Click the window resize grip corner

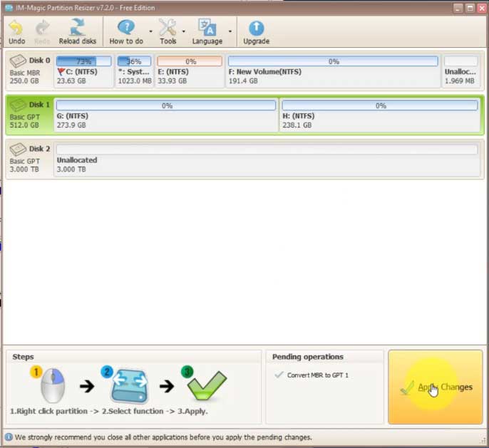(483, 440)
